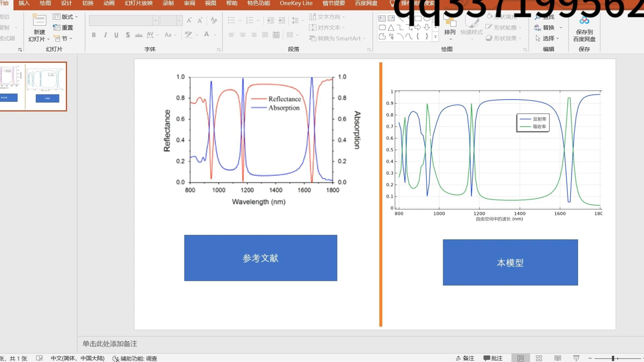Viewport: 644px width, 362px height.
Task: Click the distributed alignment icon
Action: pos(276,35)
